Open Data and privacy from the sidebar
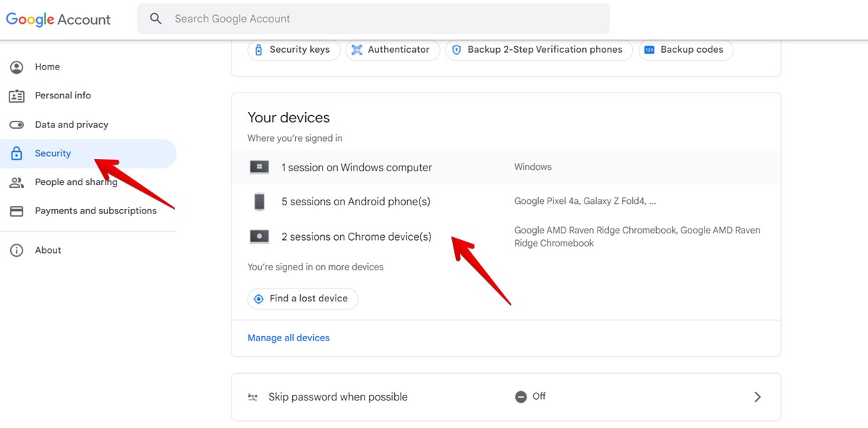Screen dimensions: 868x428 (x=72, y=124)
